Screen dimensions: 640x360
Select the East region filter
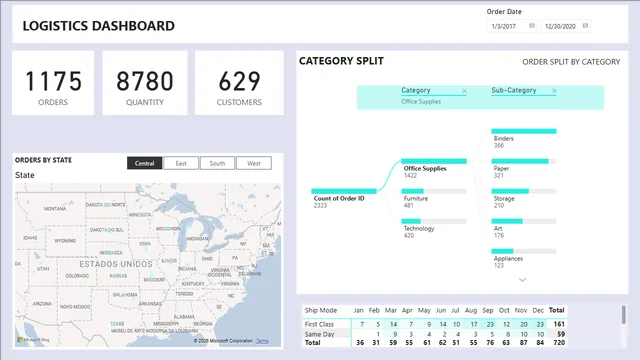[181, 163]
